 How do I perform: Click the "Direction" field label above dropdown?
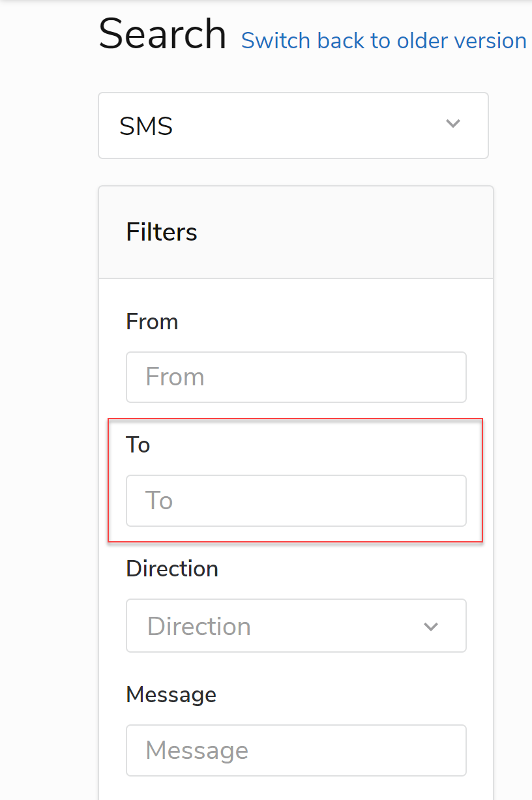pos(172,569)
